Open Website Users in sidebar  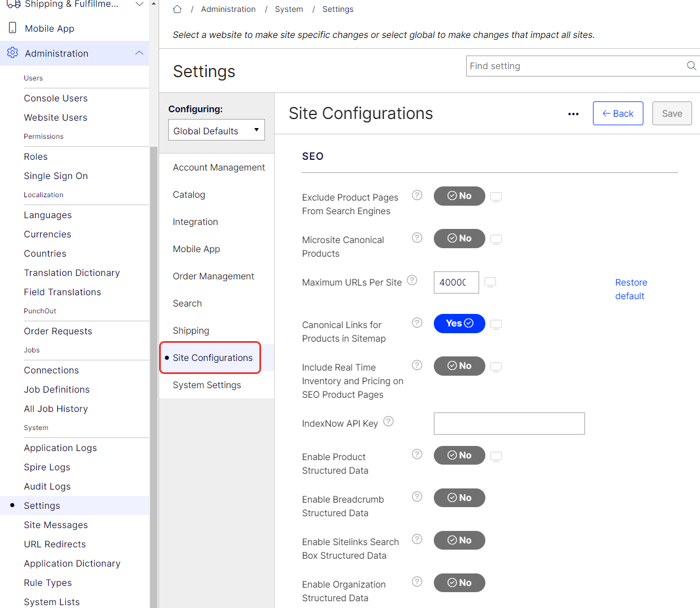(x=56, y=117)
